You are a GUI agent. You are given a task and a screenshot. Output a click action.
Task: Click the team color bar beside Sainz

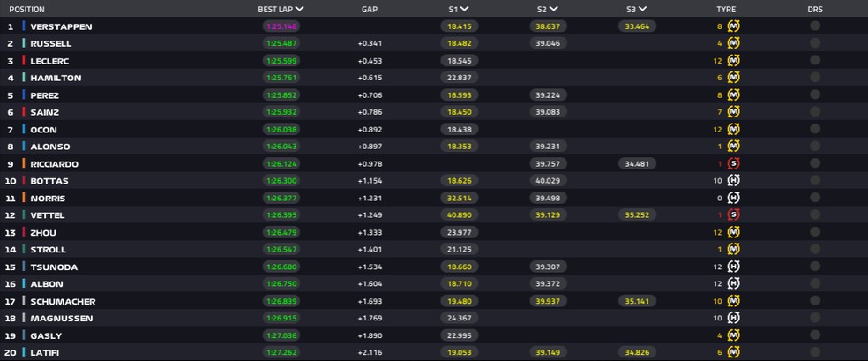pyautogui.click(x=24, y=112)
